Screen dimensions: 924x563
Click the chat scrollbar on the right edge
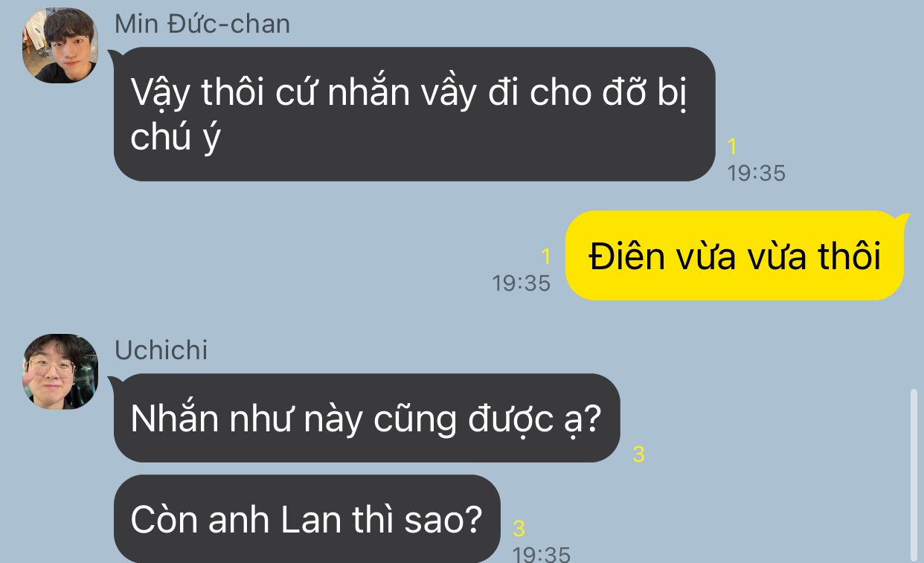[914, 474]
